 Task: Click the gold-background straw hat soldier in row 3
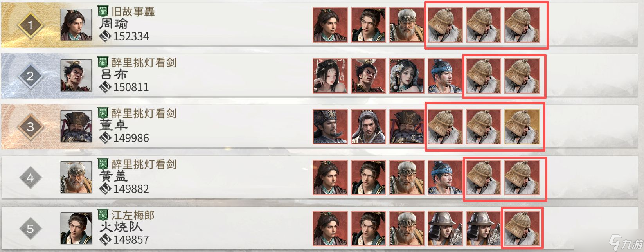point(522,127)
